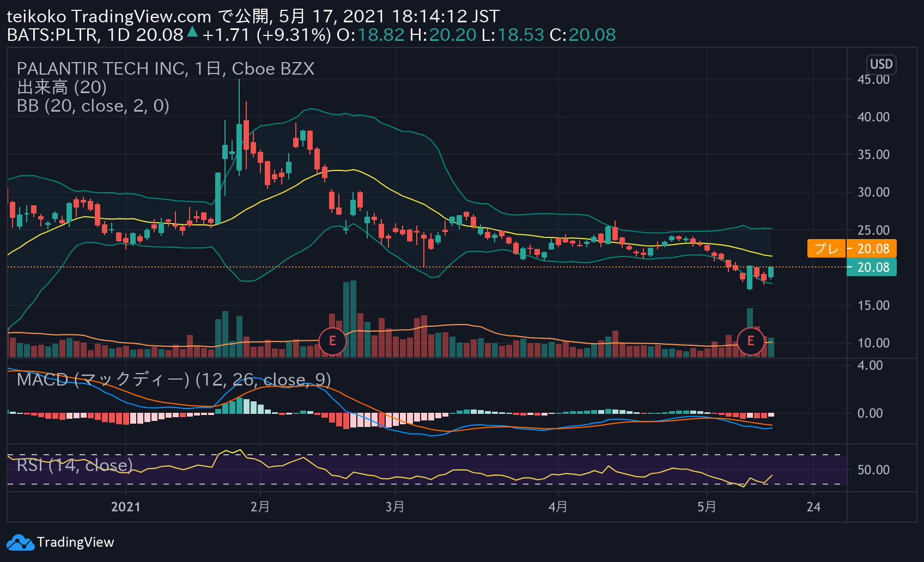This screenshot has width=924, height=562.
Task: Click the USD currency button
Action: tap(881, 64)
